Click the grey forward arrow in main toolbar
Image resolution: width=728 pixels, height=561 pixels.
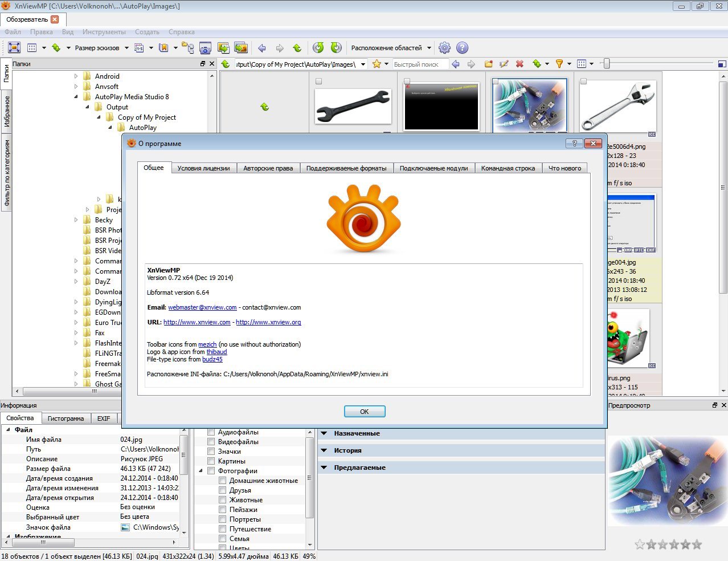click(280, 48)
